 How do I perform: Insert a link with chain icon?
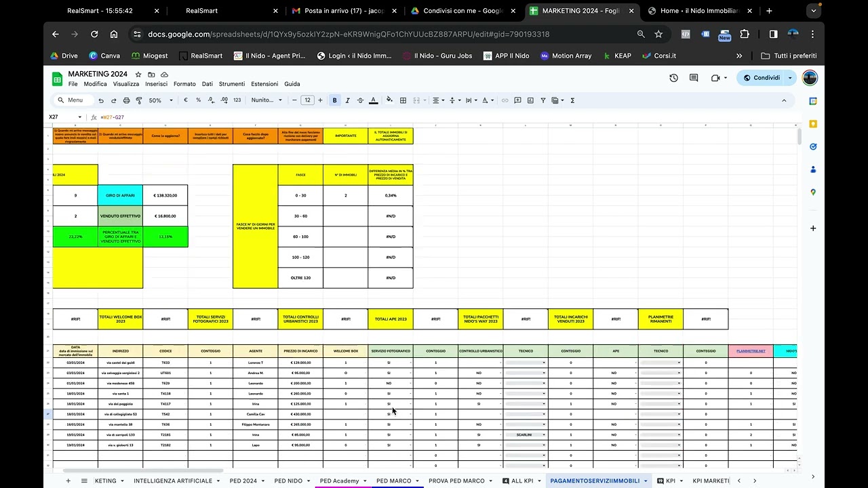coord(505,100)
